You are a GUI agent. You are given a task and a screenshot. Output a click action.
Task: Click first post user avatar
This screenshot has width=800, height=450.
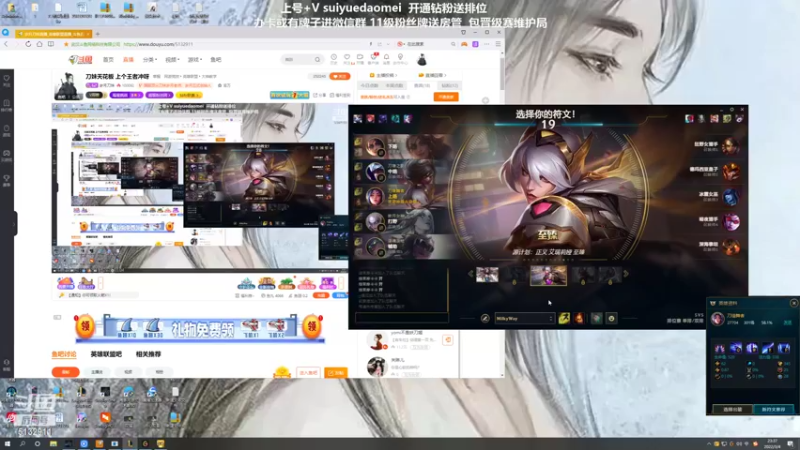coord(377,340)
